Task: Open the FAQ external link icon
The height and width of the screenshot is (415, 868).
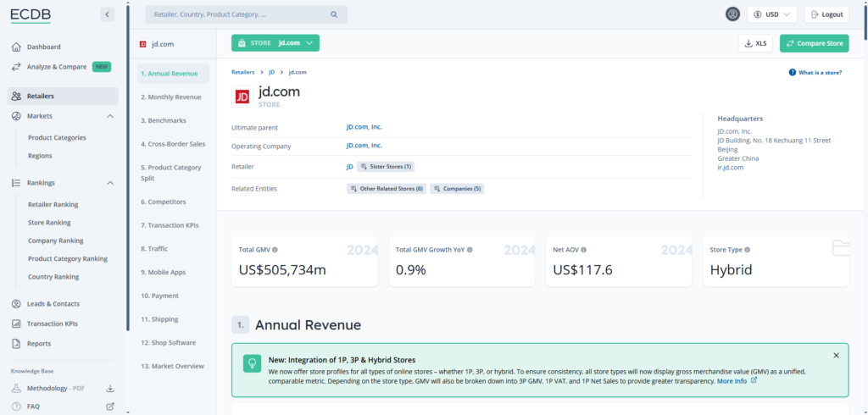Action: point(109,407)
